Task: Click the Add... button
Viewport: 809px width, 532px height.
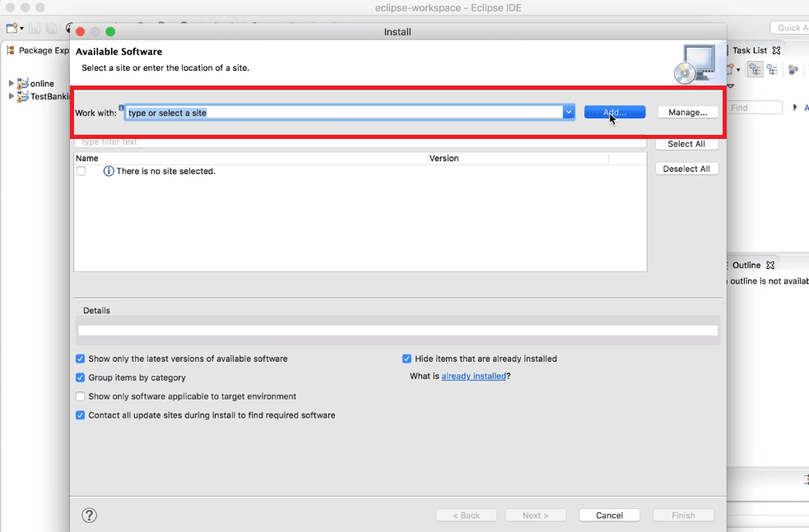Action: 615,113
